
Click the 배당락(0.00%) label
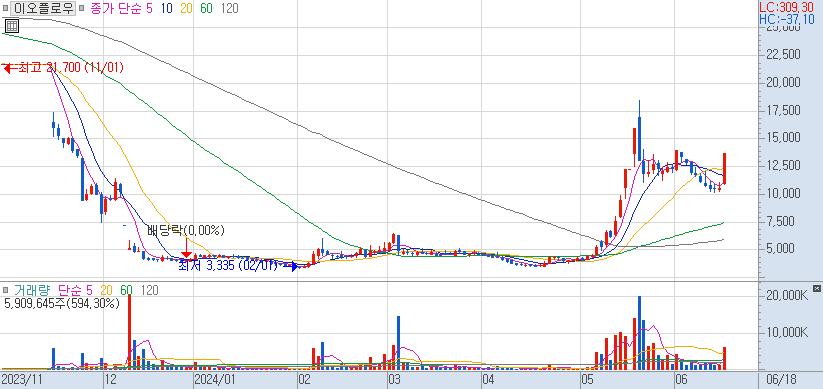tap(186, 230)
